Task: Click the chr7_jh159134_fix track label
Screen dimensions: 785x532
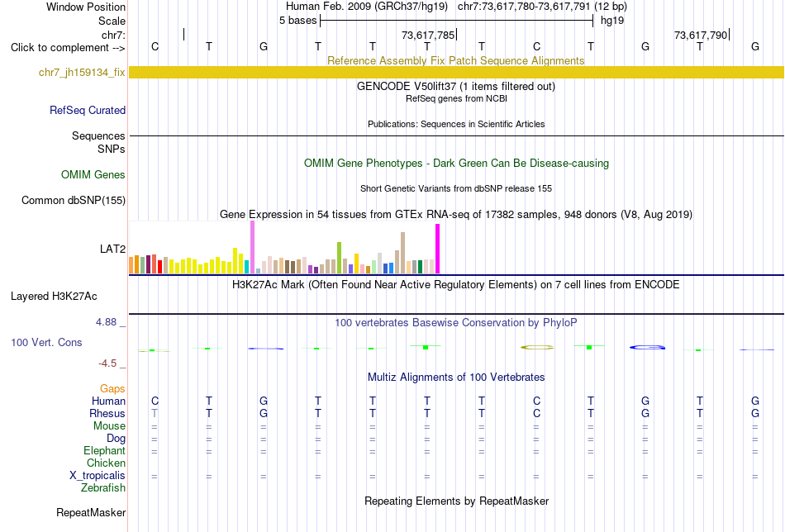Action: (x=82, y=73)
